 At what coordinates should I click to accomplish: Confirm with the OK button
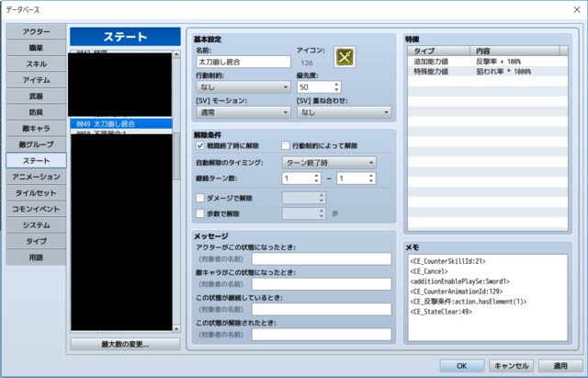click(461, 366)
